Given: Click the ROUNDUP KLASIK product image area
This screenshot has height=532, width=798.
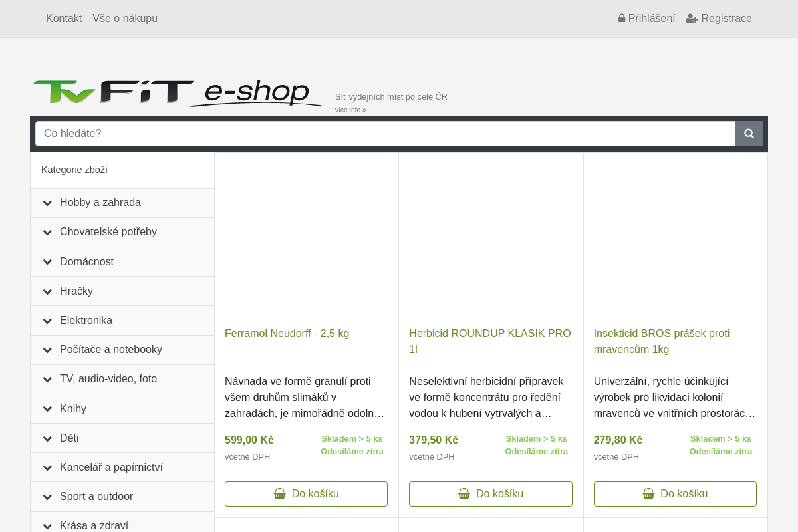Looking at the screenshot, I should pos(491,239).
